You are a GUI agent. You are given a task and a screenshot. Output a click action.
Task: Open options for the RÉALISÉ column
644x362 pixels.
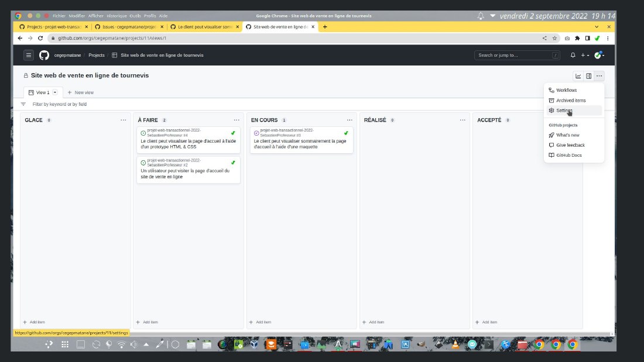coord(463,120)
